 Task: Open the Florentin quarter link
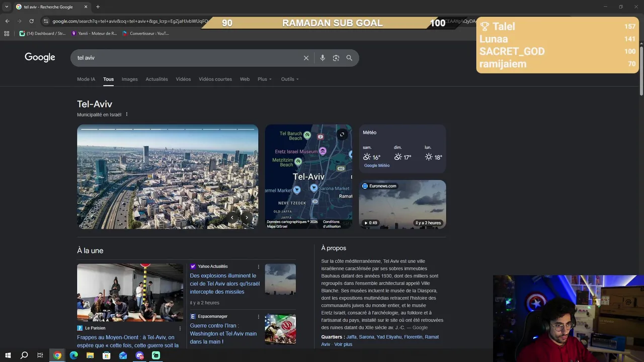(x=413, y=337)
